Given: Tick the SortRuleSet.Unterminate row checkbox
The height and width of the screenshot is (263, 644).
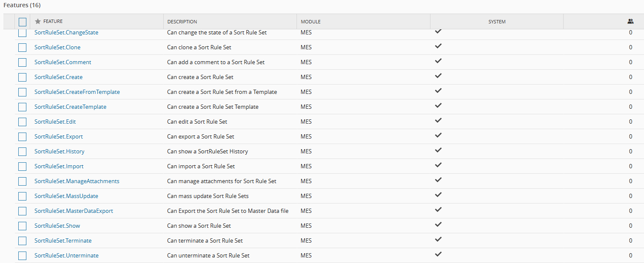Looking at the screenshot, I should coord(23,256).
